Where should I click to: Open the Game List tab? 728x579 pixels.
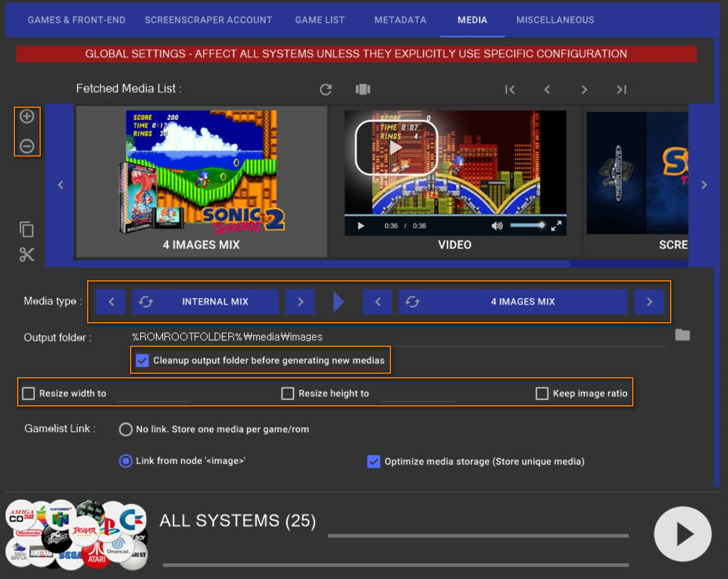pos(320,20)
